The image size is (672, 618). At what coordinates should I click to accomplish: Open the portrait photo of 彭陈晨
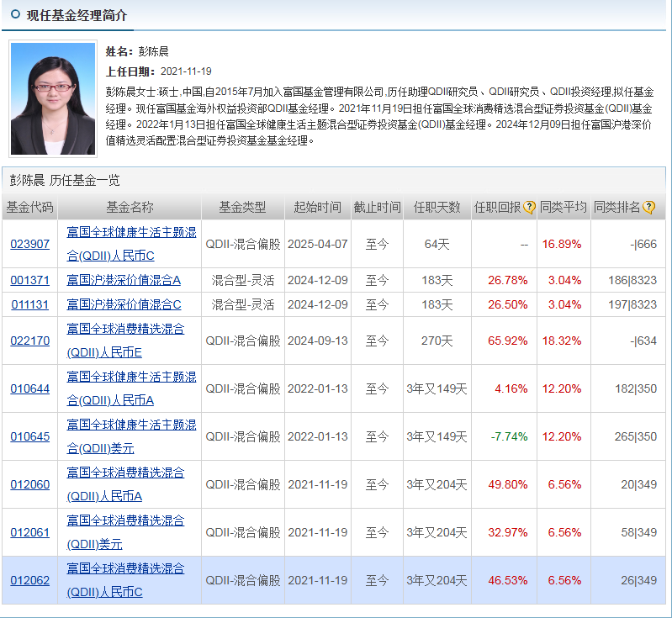click(x=53, y=98)
